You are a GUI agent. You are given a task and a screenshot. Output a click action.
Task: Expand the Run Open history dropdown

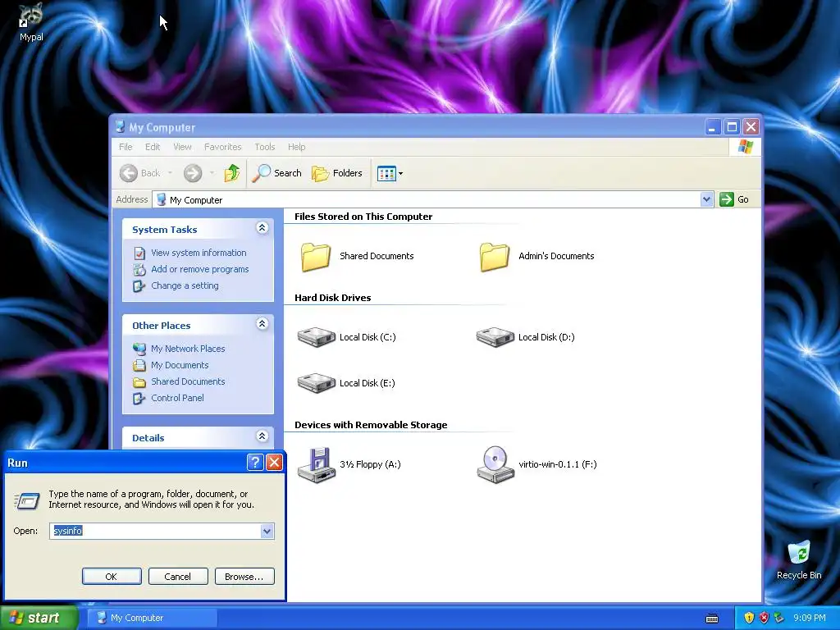[x=267, y=531]
